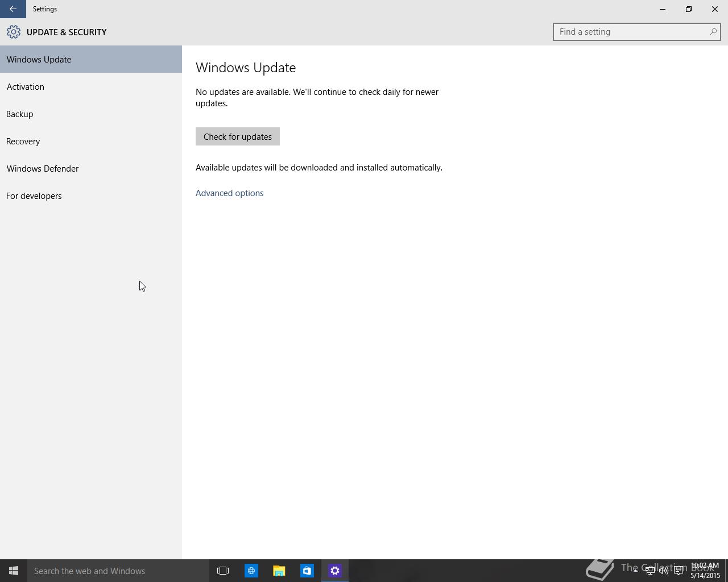
Task: Click the Update & Security gear icon
Action: [14, 32]
